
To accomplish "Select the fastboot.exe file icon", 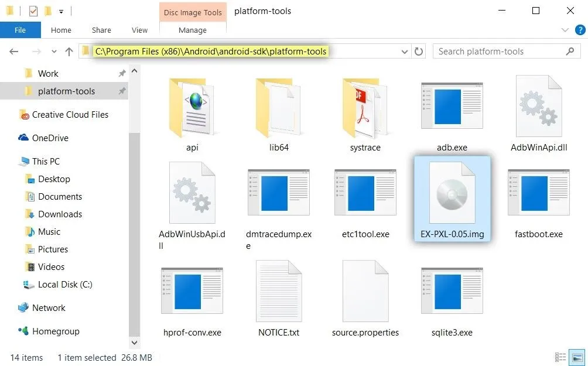I will click(x=539, y=193).
